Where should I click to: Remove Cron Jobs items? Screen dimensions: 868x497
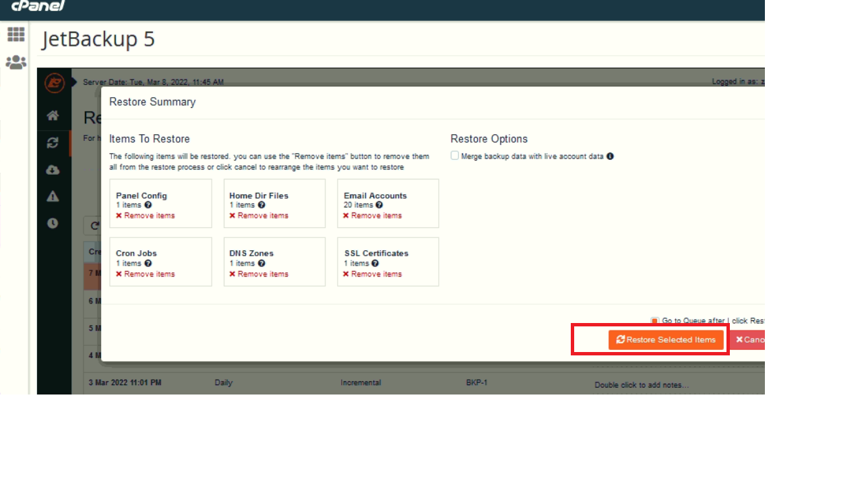145,274
